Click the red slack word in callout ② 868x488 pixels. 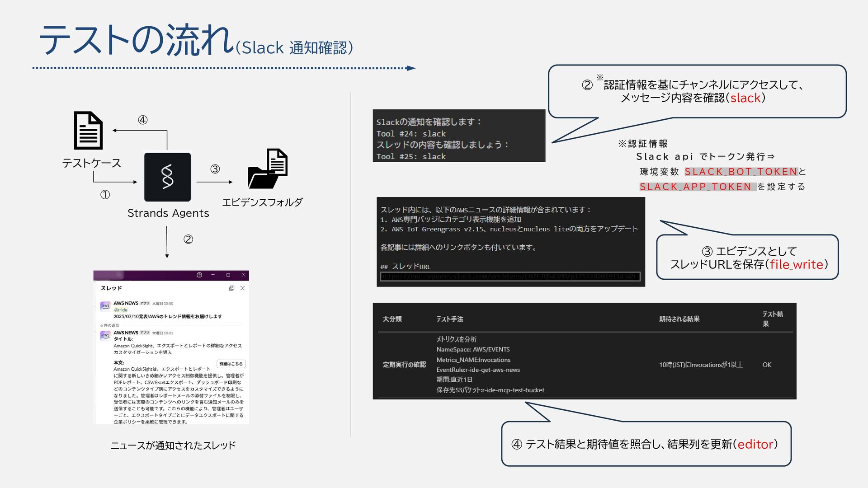point(745,98)
